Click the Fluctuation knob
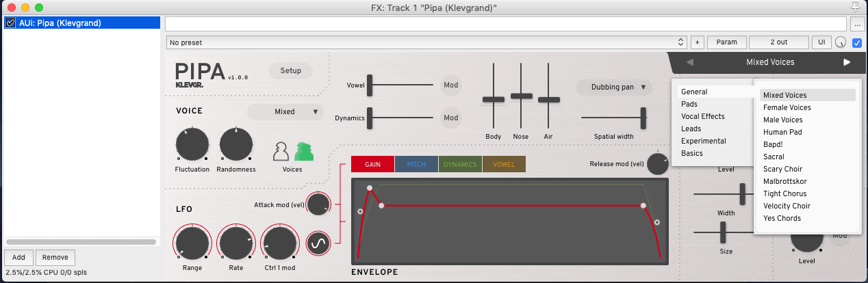 point(192,144)
